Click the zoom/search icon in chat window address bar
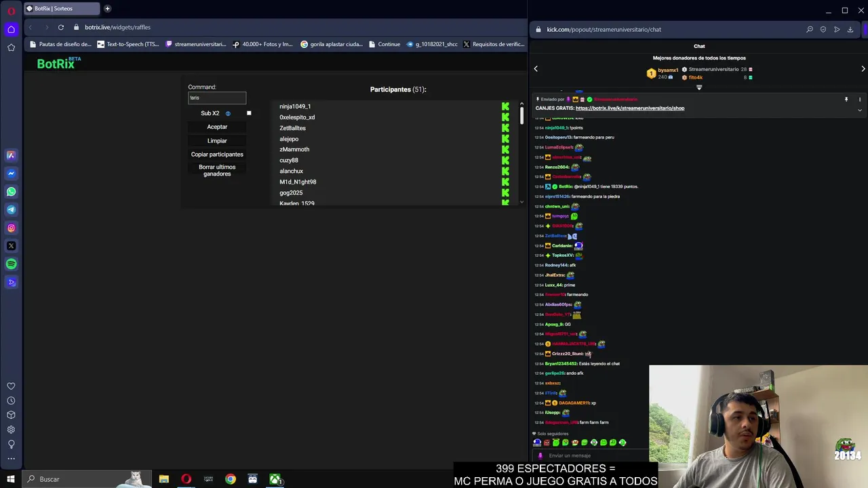Viewport: 868px width, 488px height. (x=810, y=30)
